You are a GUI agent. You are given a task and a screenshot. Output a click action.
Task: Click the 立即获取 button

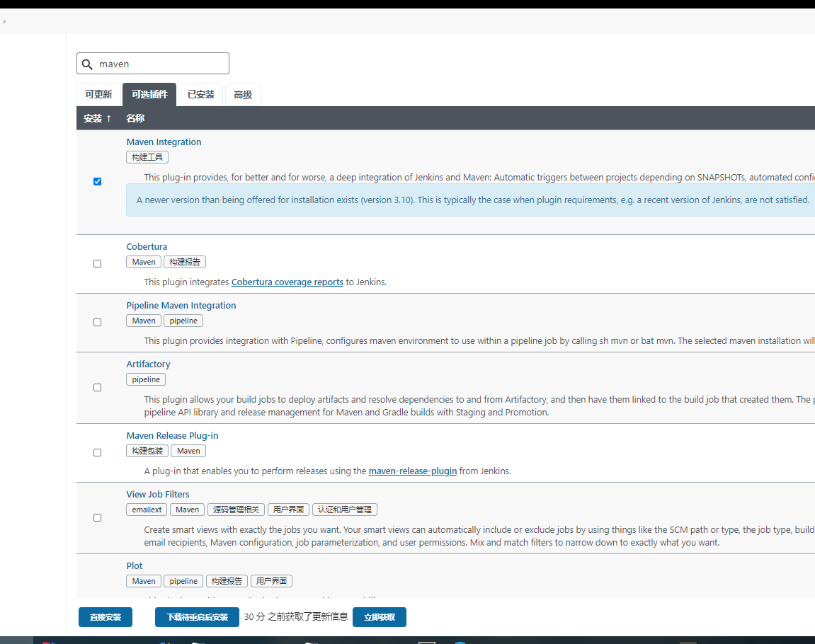(380, 617)
